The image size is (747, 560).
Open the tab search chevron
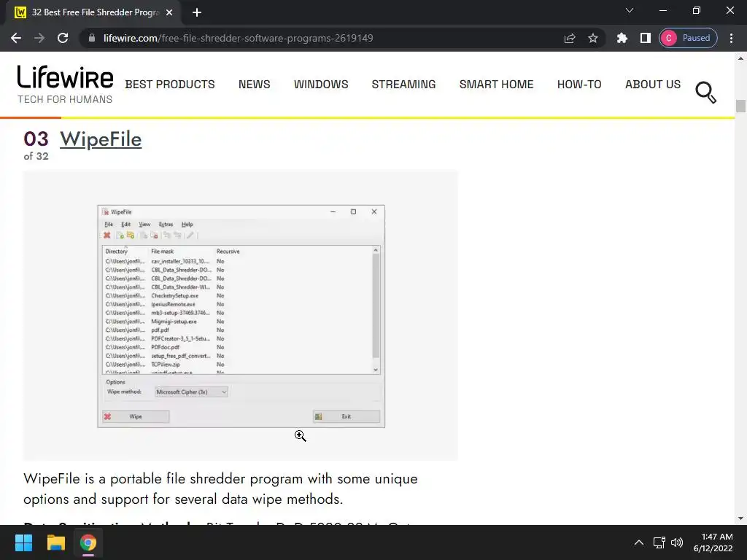tap(630, 10)
